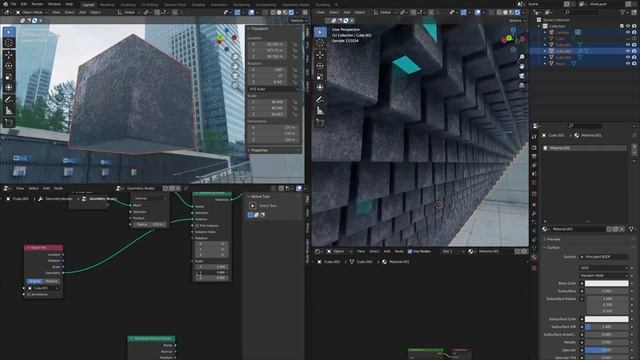Switch to the Shading workspace tab

198,5
